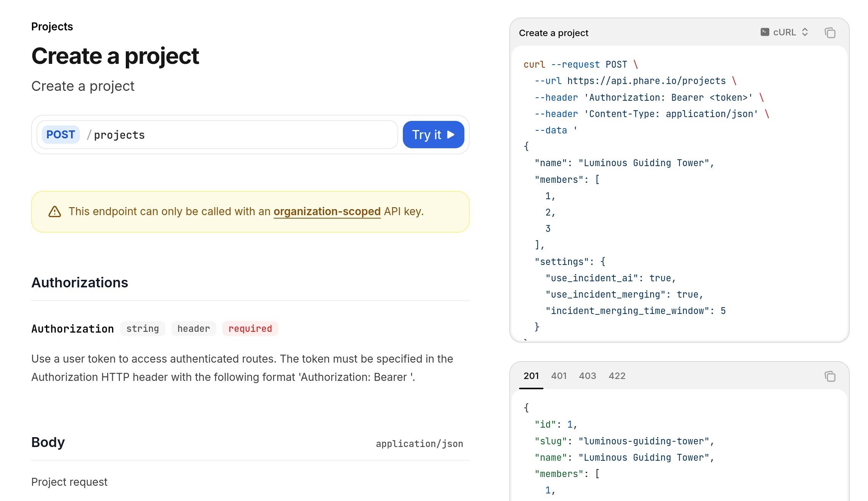
Task: Click the string type badge for Authorization
Action: click(142, 328)
